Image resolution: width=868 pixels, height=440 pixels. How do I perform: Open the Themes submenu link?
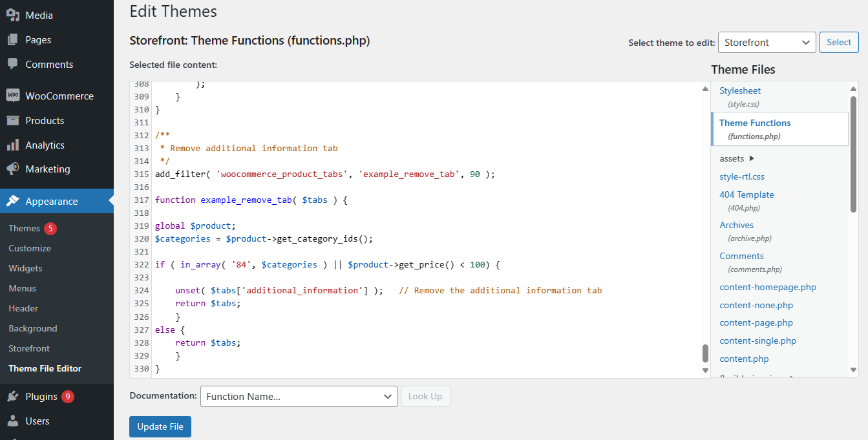coord(25,228)
